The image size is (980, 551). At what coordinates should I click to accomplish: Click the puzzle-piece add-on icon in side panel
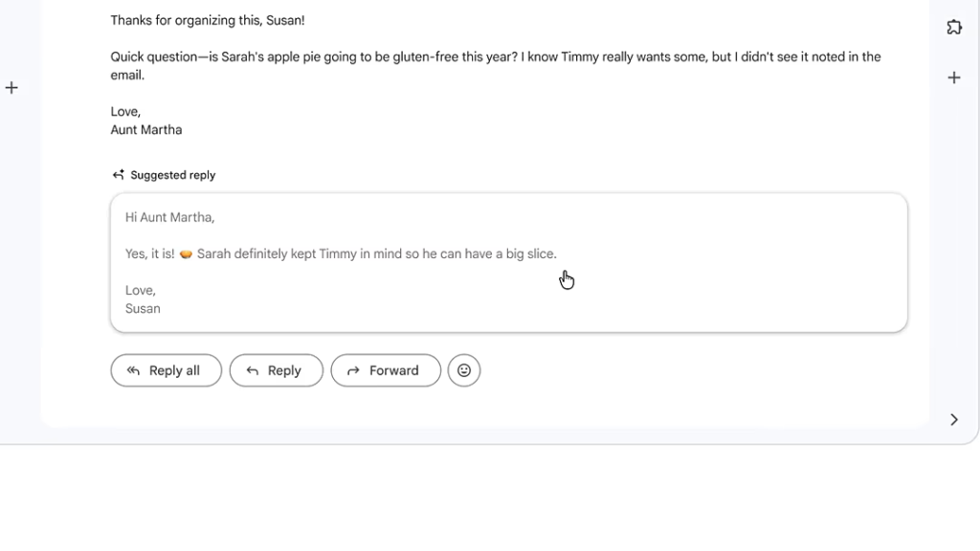point(953,27)
